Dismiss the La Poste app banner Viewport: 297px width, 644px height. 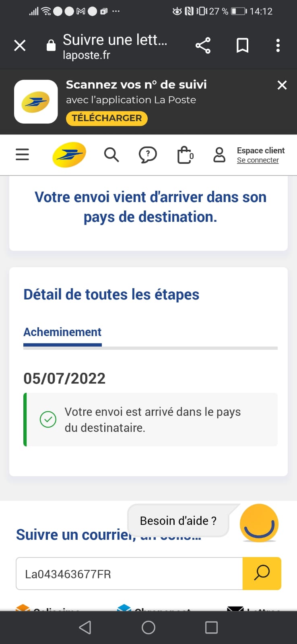pyautogui.click(x=282, y=85)
